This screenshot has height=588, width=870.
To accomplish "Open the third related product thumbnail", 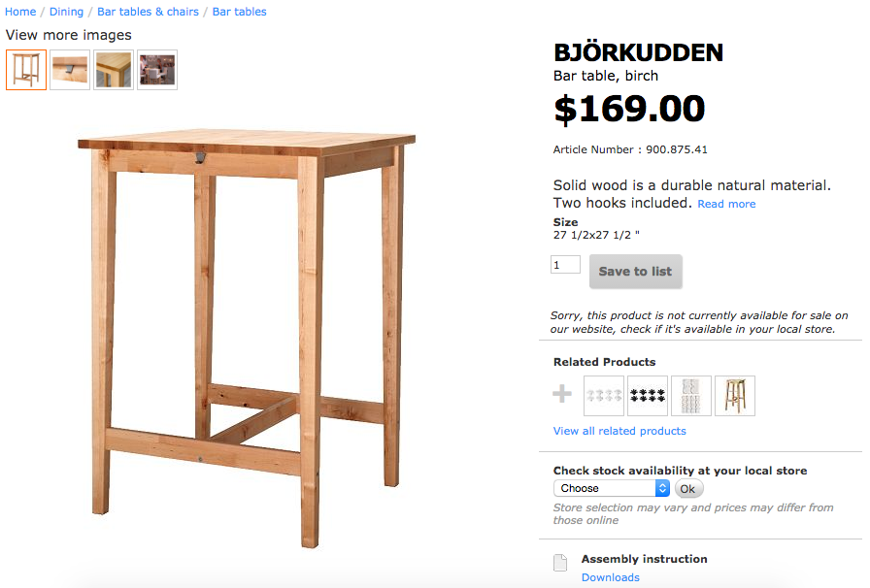I will point(691,396).
